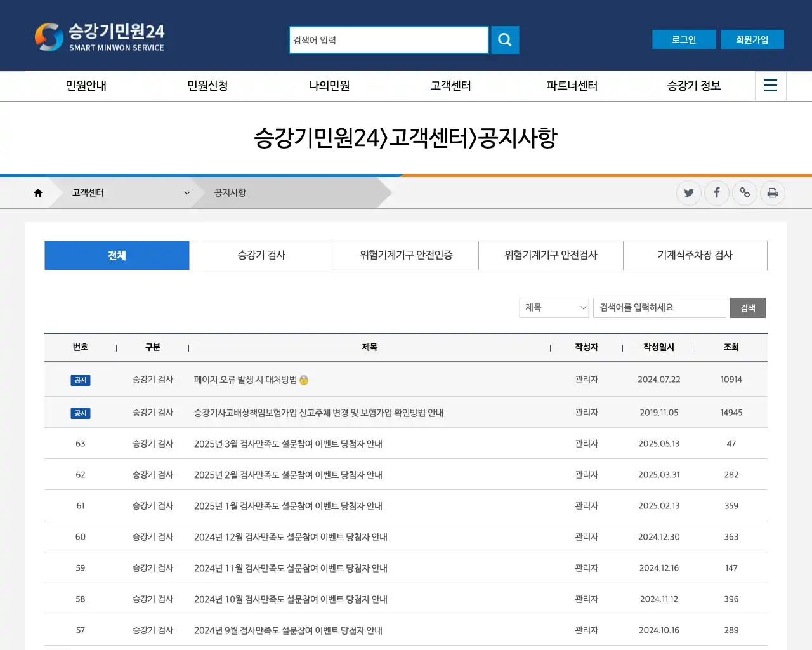Viewport: 812px width, 650px height.
Task: Open 2025년 2월 검사만족도 당첨자 안내
Action: pyautogui.click(x=288, y=475)
